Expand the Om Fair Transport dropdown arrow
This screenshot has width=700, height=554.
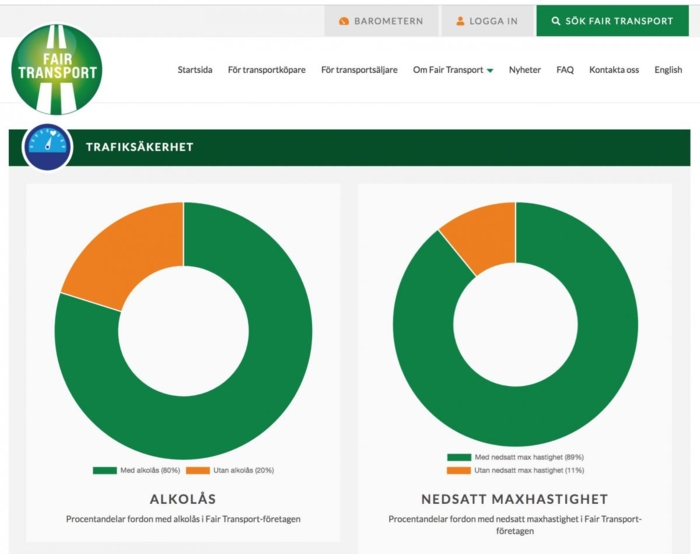490,71
